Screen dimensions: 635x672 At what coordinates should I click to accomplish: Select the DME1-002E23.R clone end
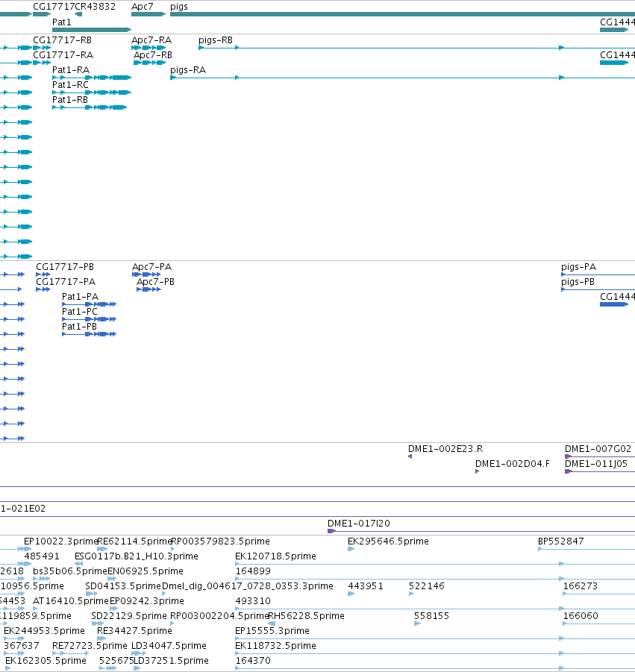(410, 456)
